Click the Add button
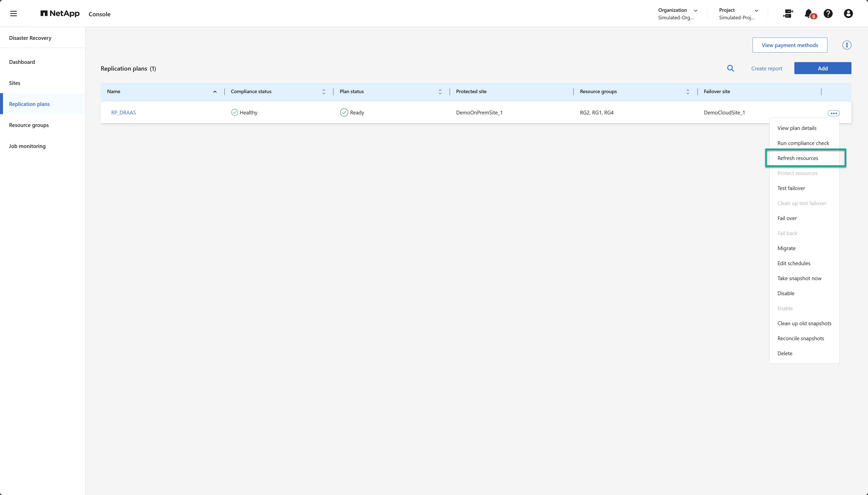 pyautogui.click(x=822, y=68)
